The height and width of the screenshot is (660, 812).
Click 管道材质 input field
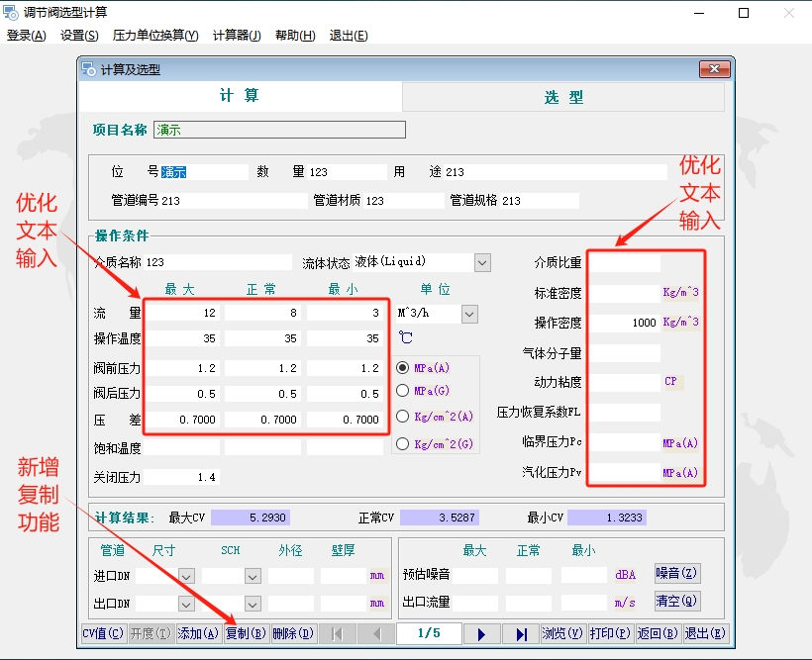pyautogui.click(x=404, y=200)
